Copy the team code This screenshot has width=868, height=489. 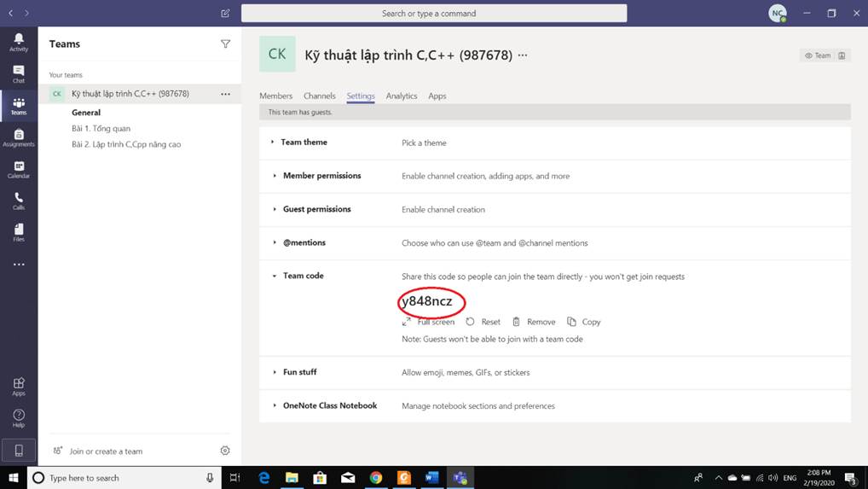584,322
